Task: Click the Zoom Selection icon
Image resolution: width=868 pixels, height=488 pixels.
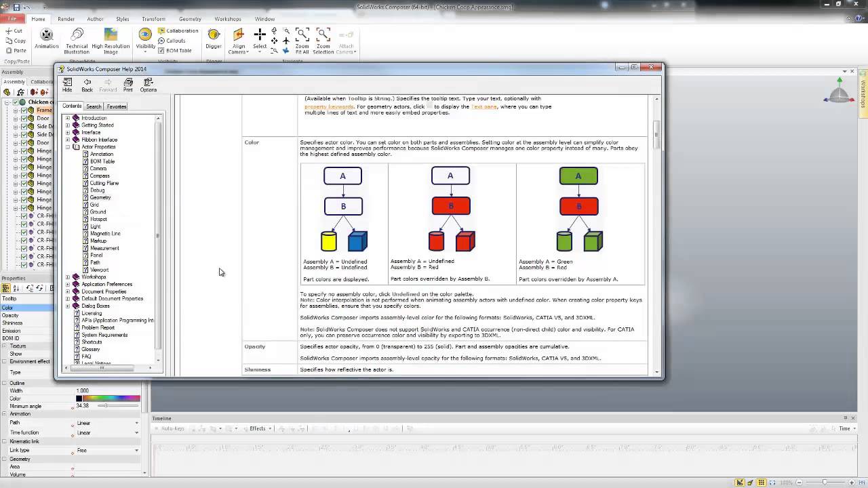Action: (323, 34)
